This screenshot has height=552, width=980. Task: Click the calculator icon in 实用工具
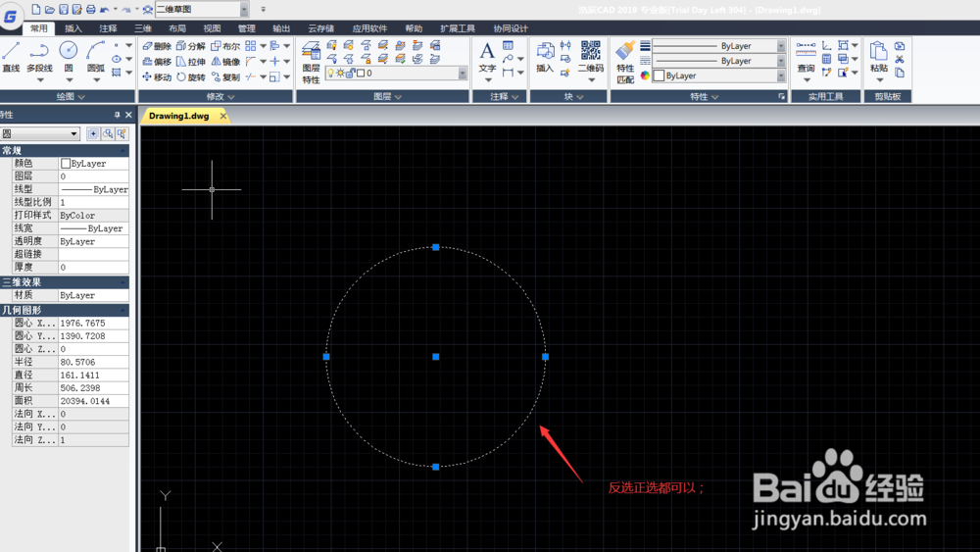point(826,60)
